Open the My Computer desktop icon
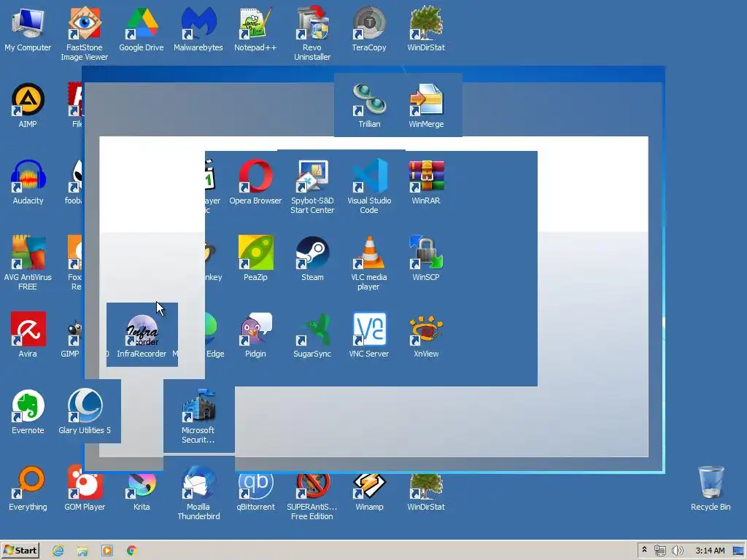The height and width of the screenshot is (560, 747). click(28, 28)
